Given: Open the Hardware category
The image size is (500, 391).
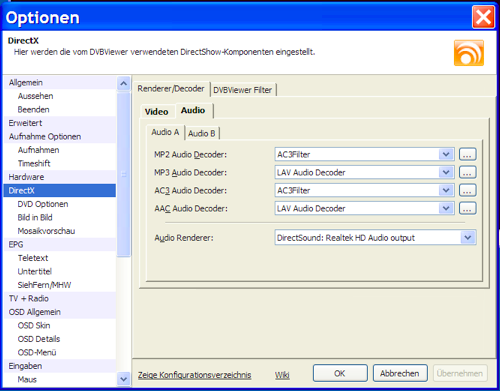Looking at the screenshot, I should (60, 177).
